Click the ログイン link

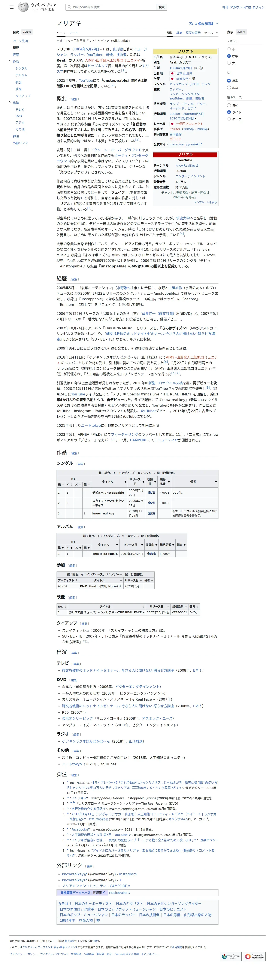259,7
